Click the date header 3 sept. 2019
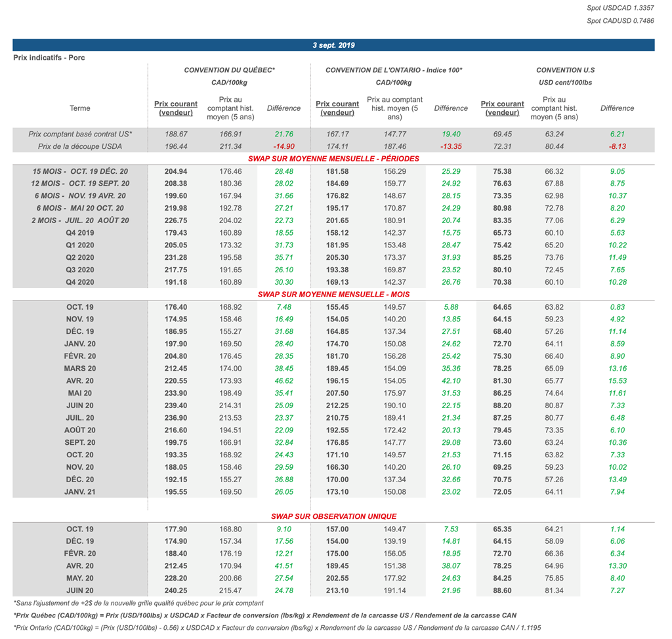Image resolution: width=672 pixels, height=639 pixels. click(333, 45)
